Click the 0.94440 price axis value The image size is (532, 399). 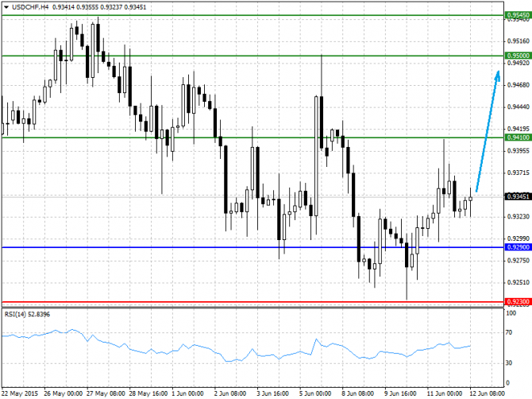pos(518,107)
